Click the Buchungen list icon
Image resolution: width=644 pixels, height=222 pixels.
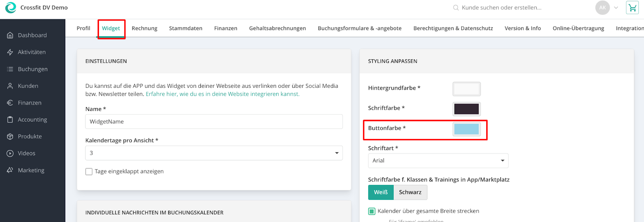pyautogui.click(x=10, y=69)
